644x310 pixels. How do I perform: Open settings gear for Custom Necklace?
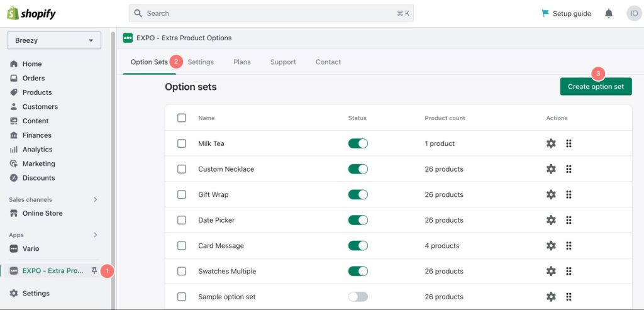click(x=551, y=169)
